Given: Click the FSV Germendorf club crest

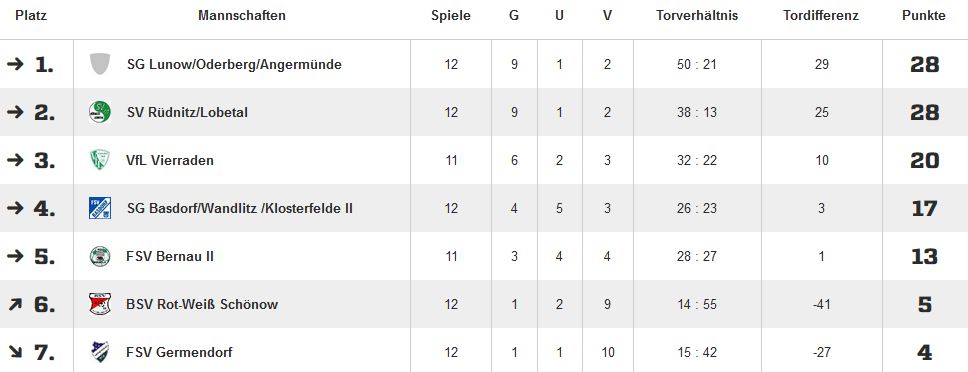Looking at the screenshot, I should 100,352.
